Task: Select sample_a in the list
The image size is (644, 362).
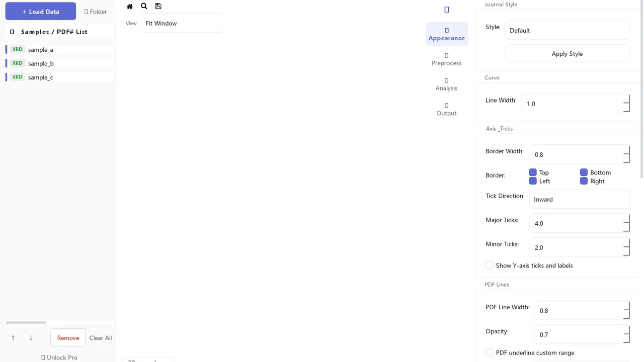Action: pos(59,49)
